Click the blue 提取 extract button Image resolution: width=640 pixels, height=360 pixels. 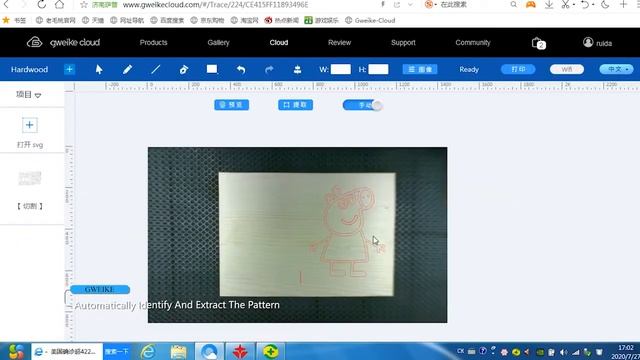296,105
